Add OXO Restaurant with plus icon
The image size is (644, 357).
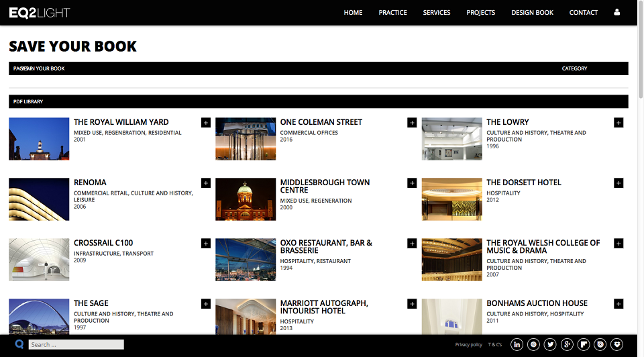(412, 243)
